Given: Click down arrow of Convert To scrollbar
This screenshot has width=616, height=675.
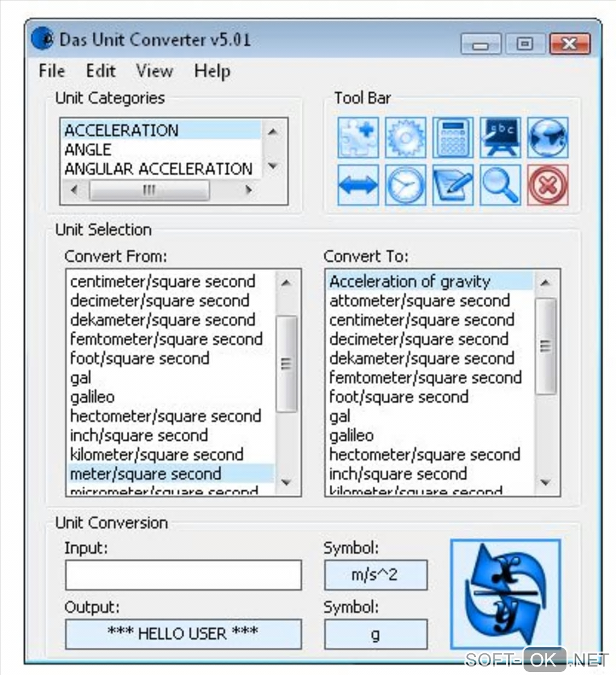Looking at the screenshot, I should coord(545,482).
